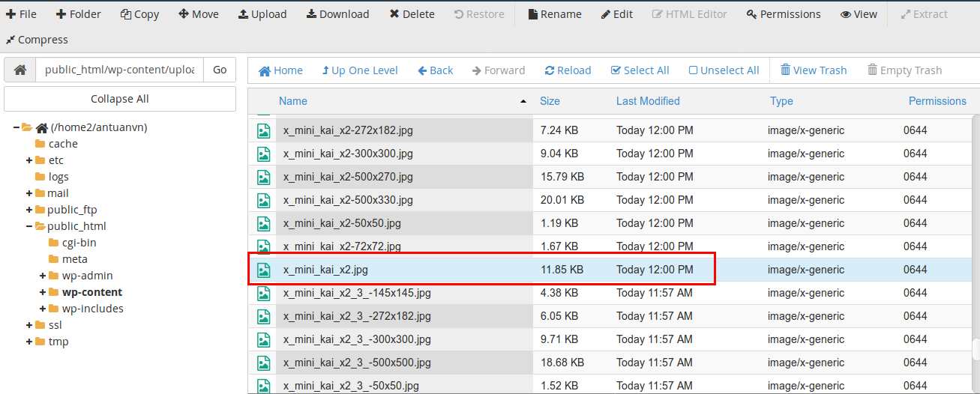This screenshot has height=394, width=980.
Task: Sort by Type column header
Action: [781, 101]
